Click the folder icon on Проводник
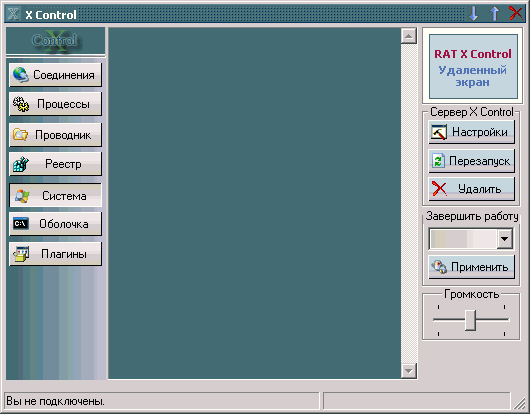This screenshot has height=414, width=530. [21, 135]
